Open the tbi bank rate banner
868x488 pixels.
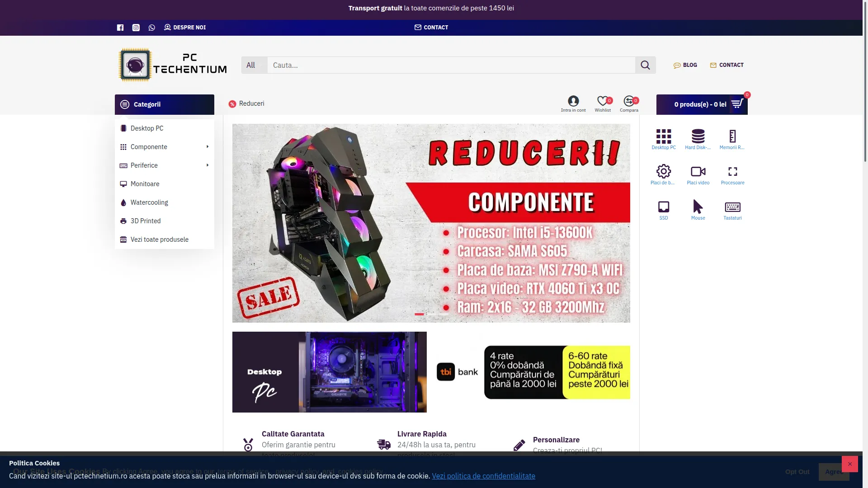pyautogui.click(x=533, y=372)
